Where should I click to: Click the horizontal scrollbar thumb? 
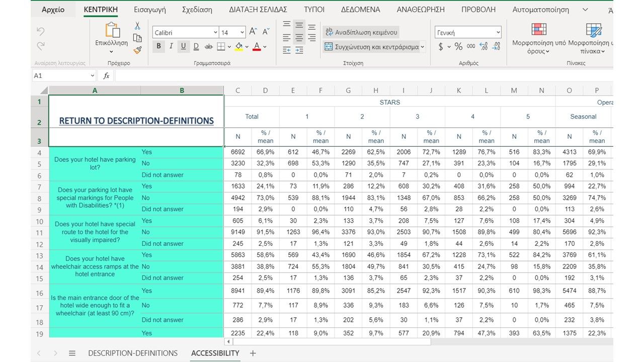pos(332,342)
